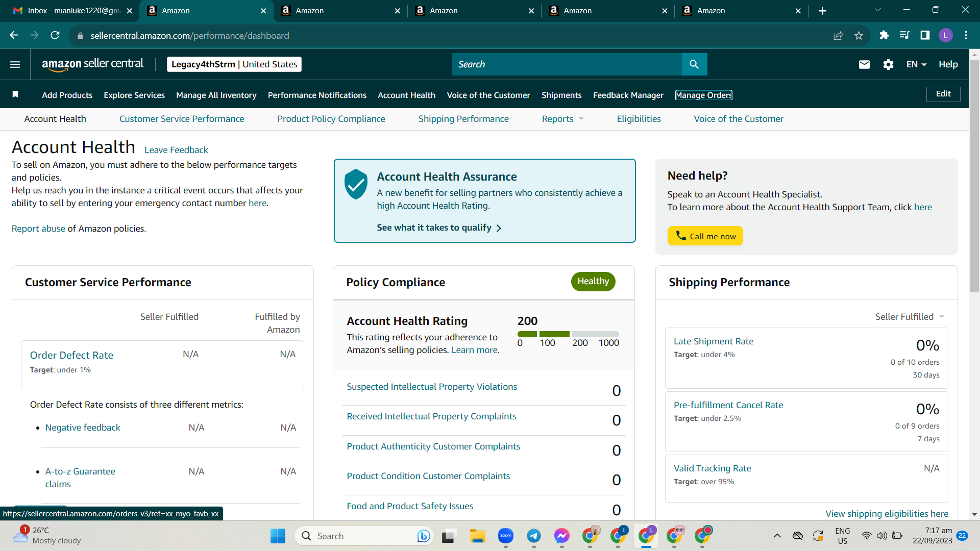Open the Order Defect Rate link
The height and width of the screenshot is (551, 980).
(x=71, y=355)
